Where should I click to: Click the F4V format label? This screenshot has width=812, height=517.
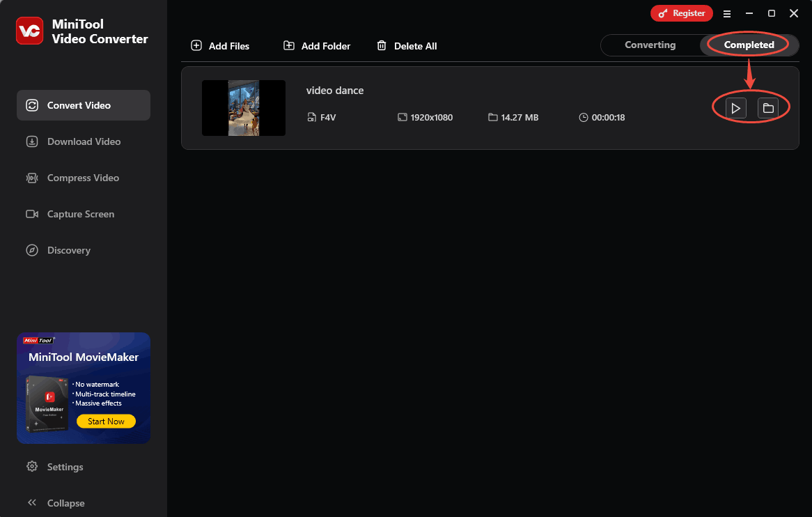click(328, 118)
